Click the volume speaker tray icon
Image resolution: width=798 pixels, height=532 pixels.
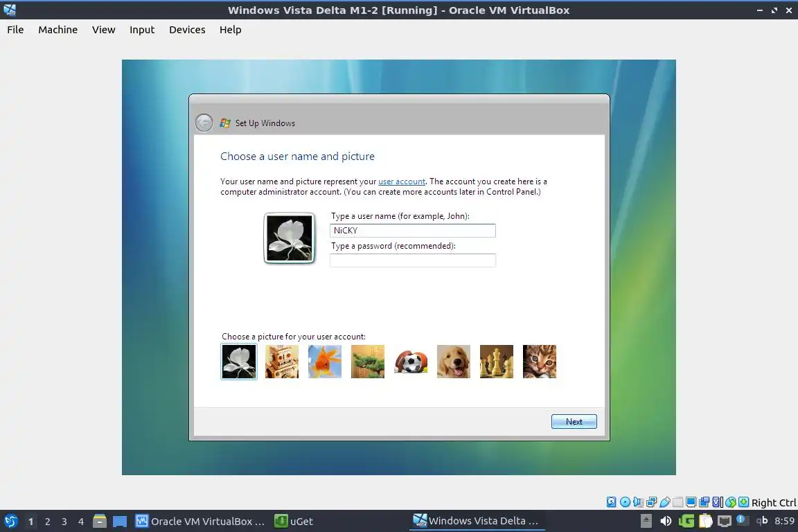666,521
